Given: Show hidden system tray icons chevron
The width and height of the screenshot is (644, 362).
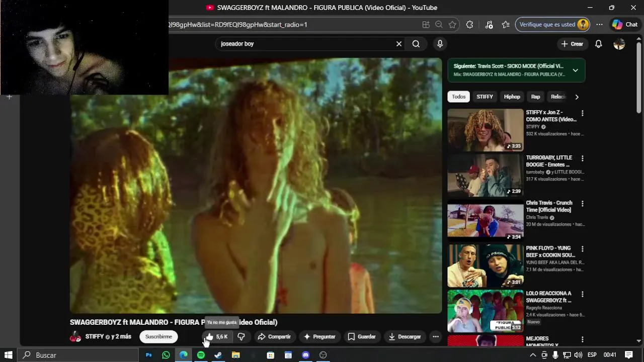Looking at the screenshot, I should [533, 355].
